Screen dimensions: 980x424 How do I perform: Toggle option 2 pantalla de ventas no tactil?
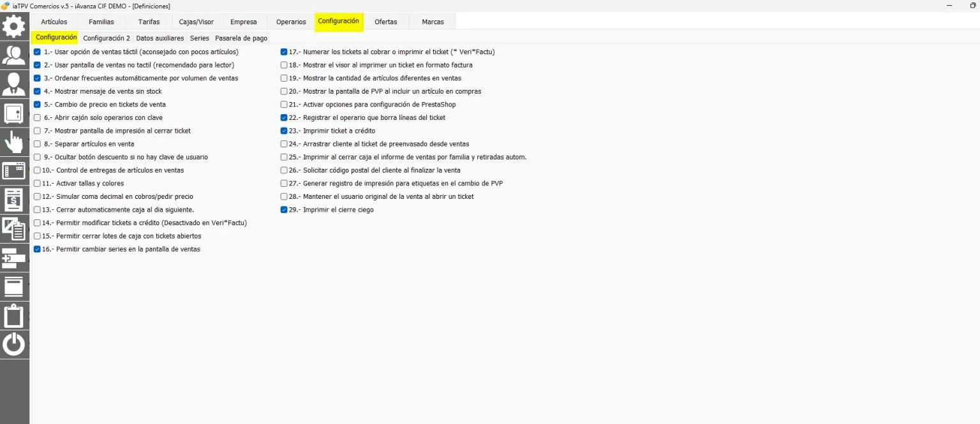[37, 65]
